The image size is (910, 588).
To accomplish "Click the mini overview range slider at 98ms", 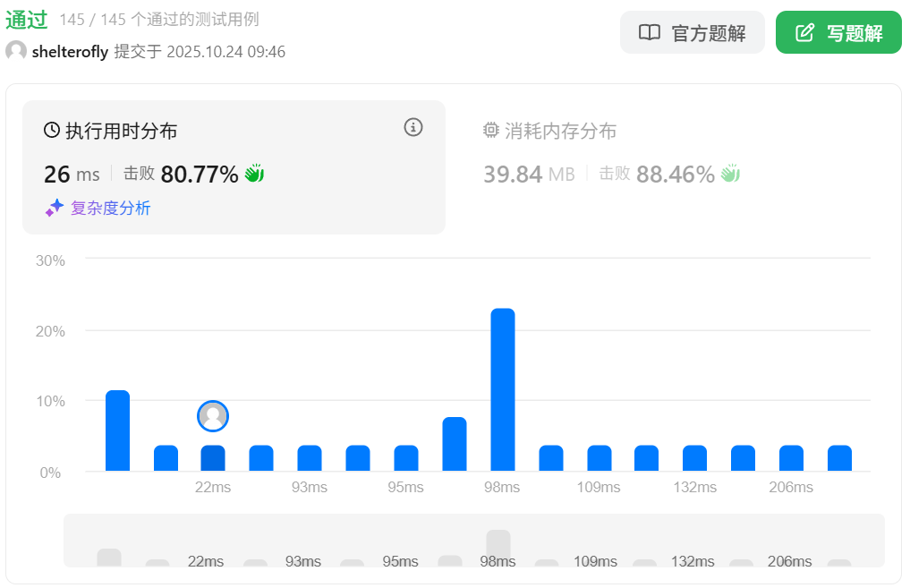I will point(498,547).
